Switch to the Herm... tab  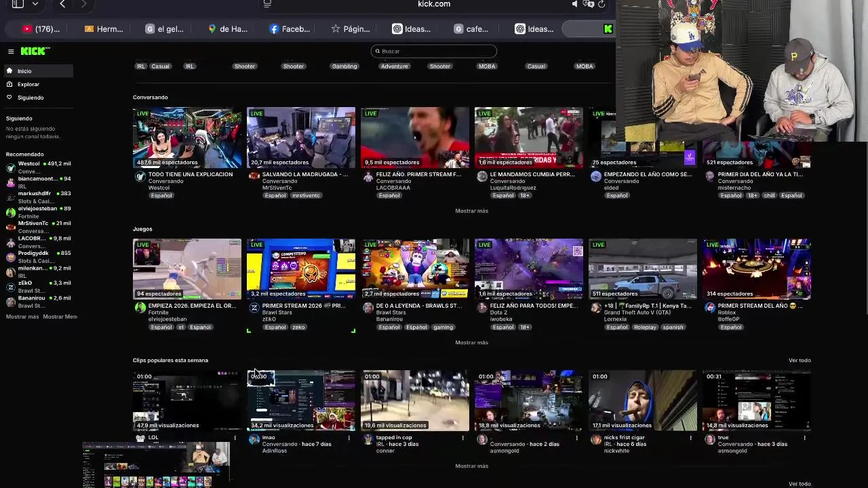click(x=104, y=28)
